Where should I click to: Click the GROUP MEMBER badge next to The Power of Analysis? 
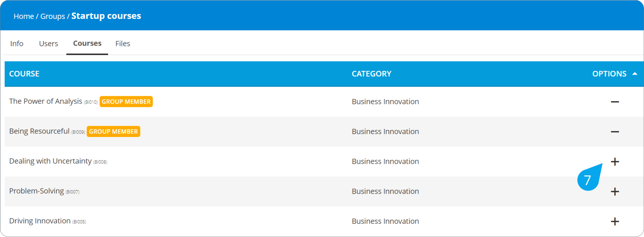(x=126, y=101)
